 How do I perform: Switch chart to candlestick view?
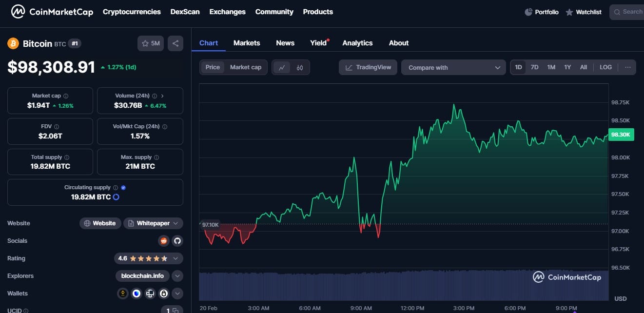(x=300, y=67)
